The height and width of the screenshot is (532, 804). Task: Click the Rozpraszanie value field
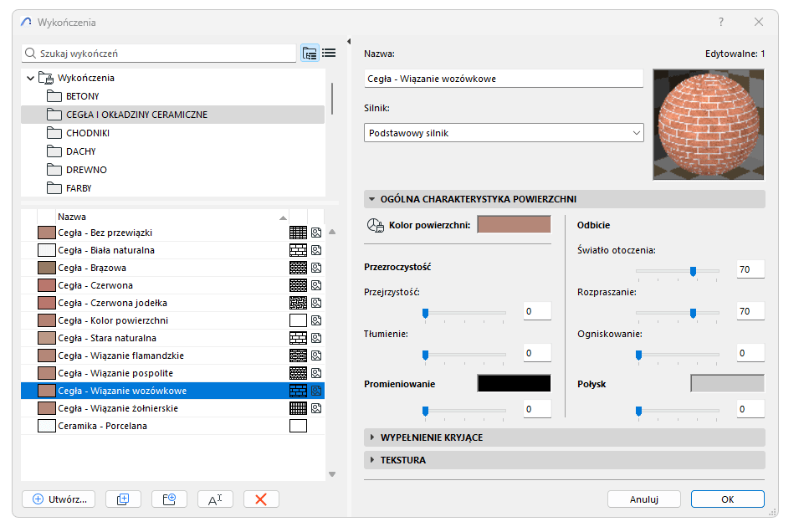tap(750, 311)
